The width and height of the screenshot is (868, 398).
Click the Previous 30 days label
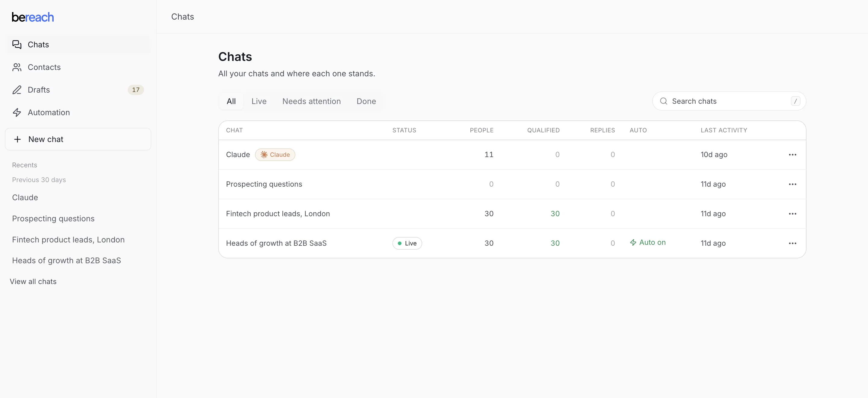tap(39, 180)
